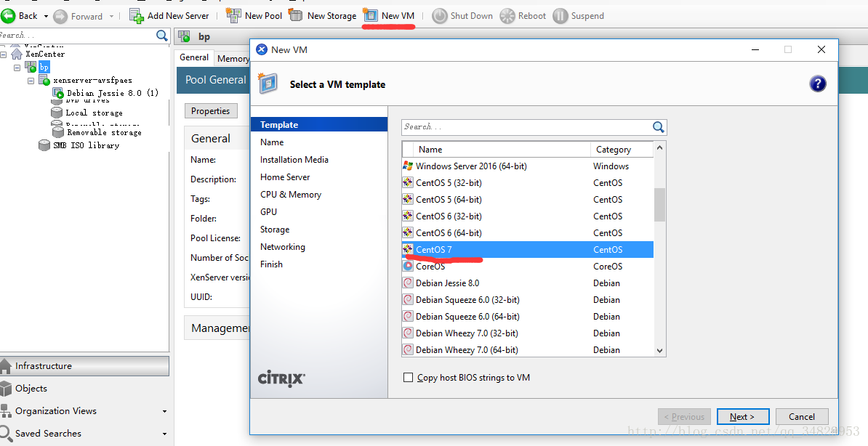Click the Suspend icon in toolbar
The width and height of the screenshot is (868, 446).
point(560,16)
